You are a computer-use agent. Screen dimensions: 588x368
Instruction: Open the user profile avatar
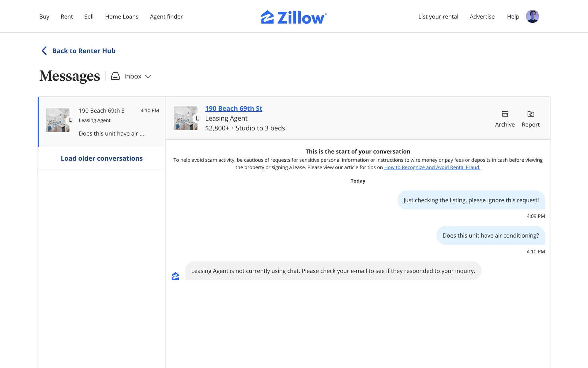[x=532, y=17]
